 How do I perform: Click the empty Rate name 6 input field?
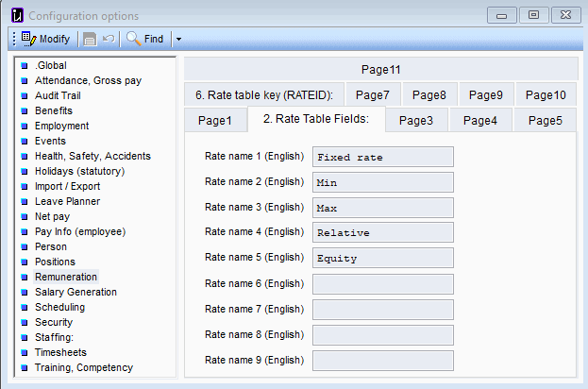pos(382,283)
